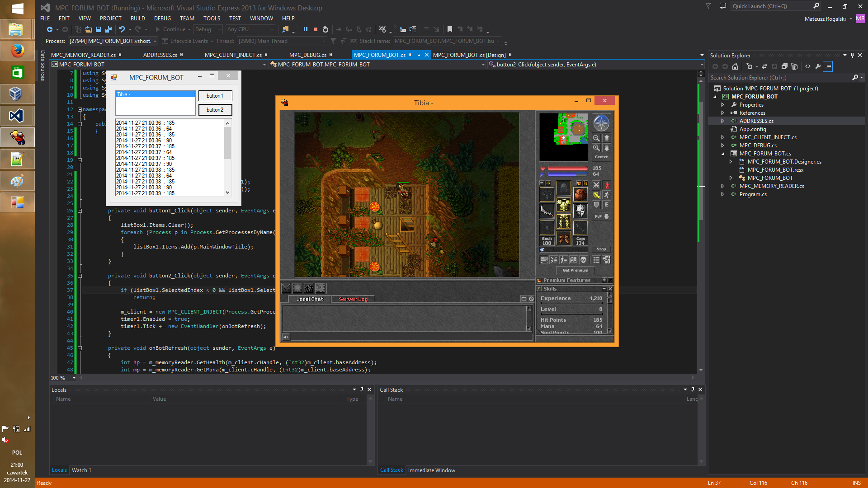Expand the Program.cs node
Image resolution: width=868 pixels, height=488 pixels.
(722, 194)
